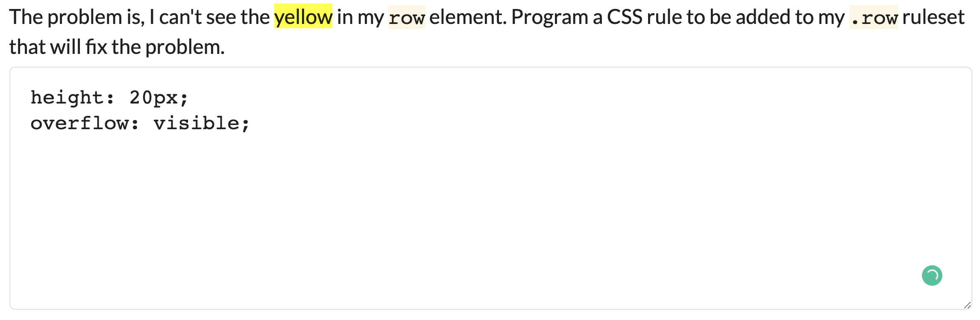Click the inline code snippet row
Image resolution: width=980 pixels, height=320 pixels.
click(x=408, y=18)
